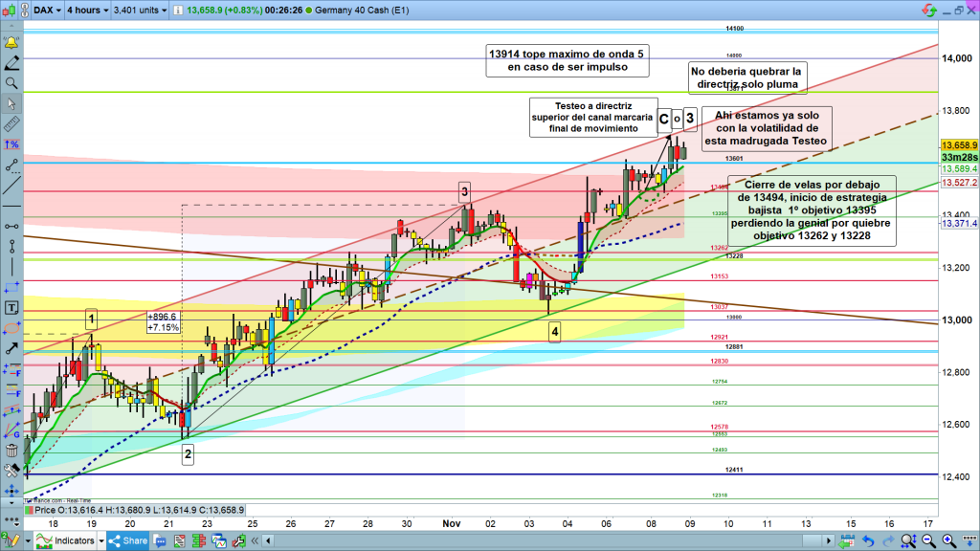This screenshot has height=551, width=980.
Task: Select the text annotation tool
Action: (x=12, y=308)
